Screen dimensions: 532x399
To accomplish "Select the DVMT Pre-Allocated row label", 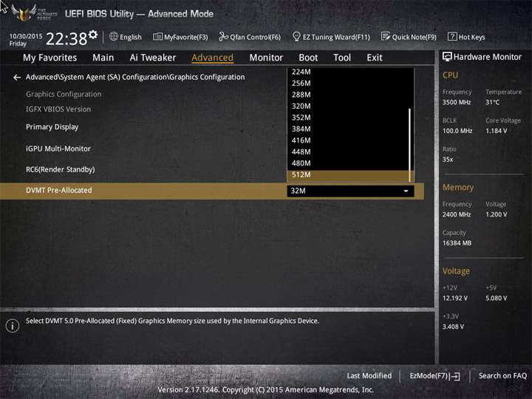I will (x=58, y=191).
